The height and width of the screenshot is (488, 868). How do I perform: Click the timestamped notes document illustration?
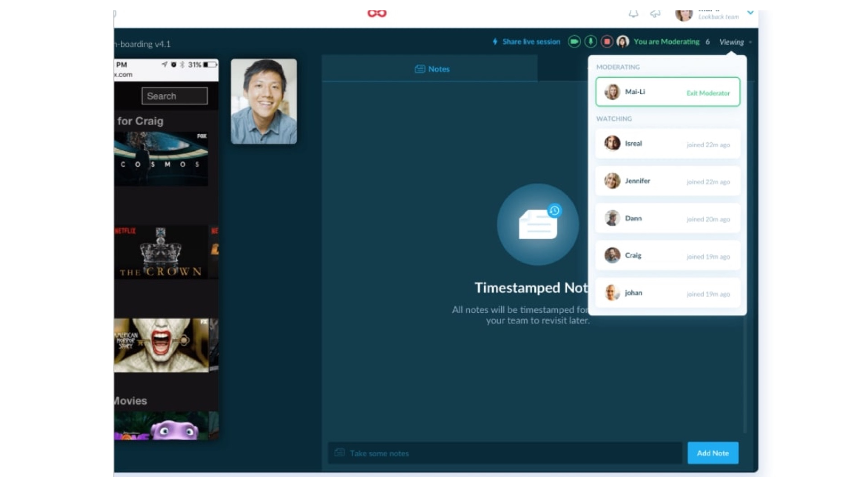(537, 225)
